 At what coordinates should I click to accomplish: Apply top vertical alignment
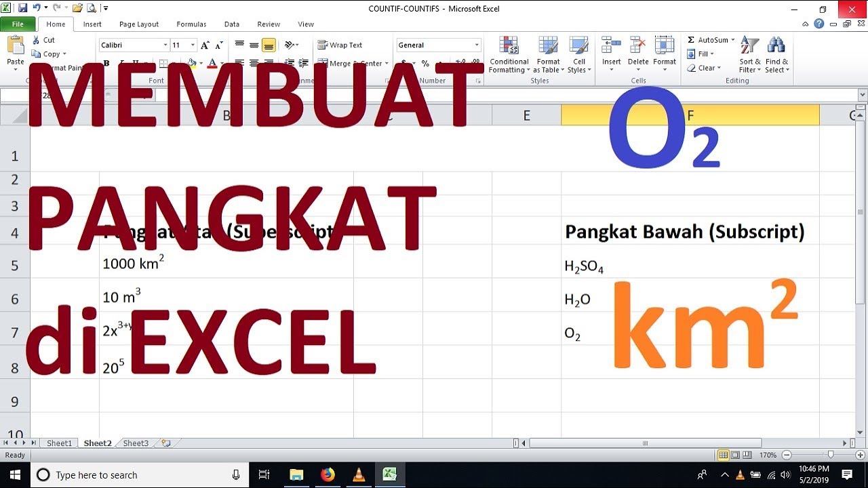(239, 45)
